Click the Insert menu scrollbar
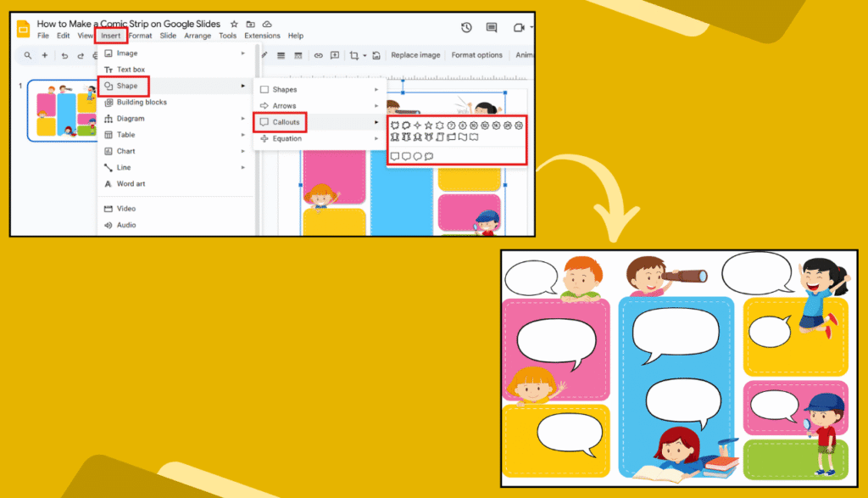The height and width of the screenshot is (498, 868). pos(258,140)
